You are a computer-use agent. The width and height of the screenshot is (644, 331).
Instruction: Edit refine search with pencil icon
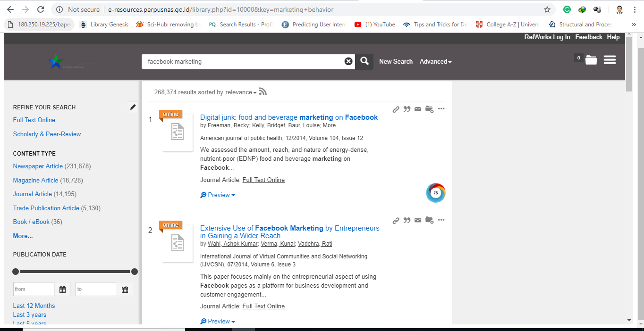tap(133, 108)
